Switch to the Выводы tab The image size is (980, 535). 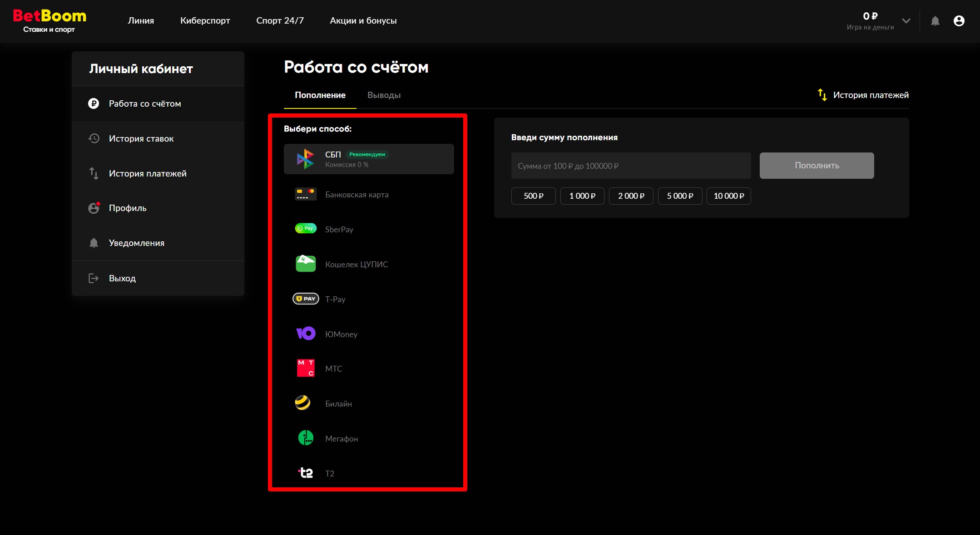[384, 95]
